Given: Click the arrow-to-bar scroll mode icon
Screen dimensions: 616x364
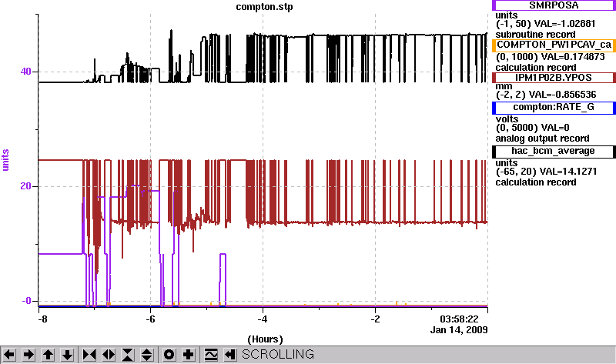Looking at the screenshot, I should 230,355.
